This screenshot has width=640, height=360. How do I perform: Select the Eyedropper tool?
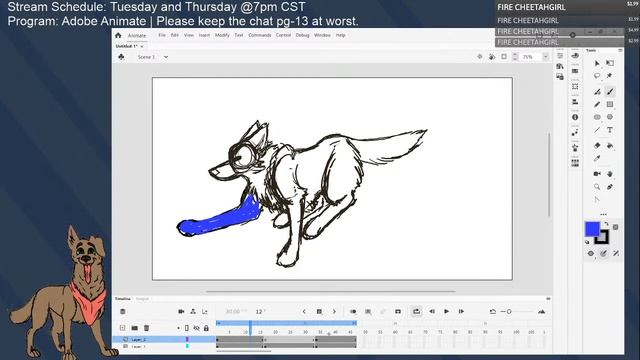[x=597, y=158]
